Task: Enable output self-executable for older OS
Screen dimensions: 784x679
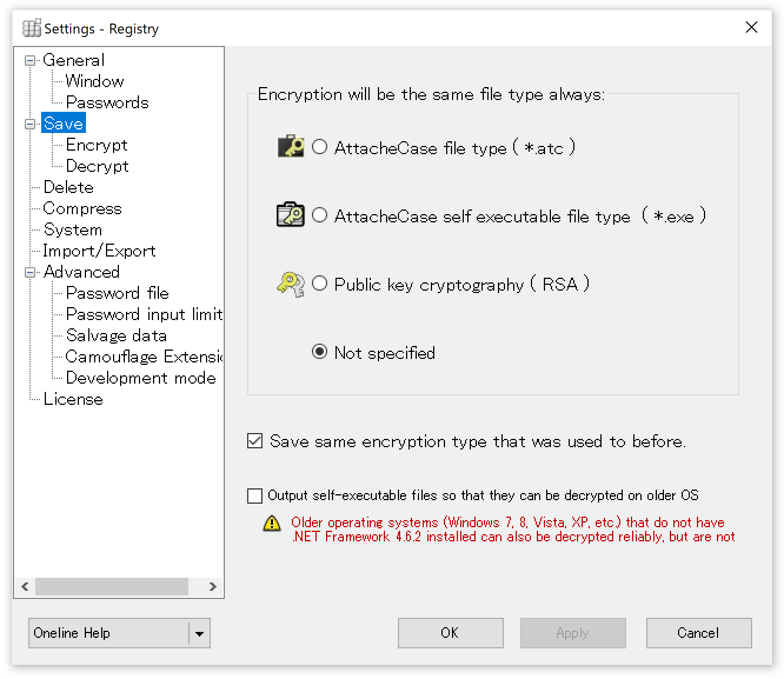Action: click(x=255, y=496)
